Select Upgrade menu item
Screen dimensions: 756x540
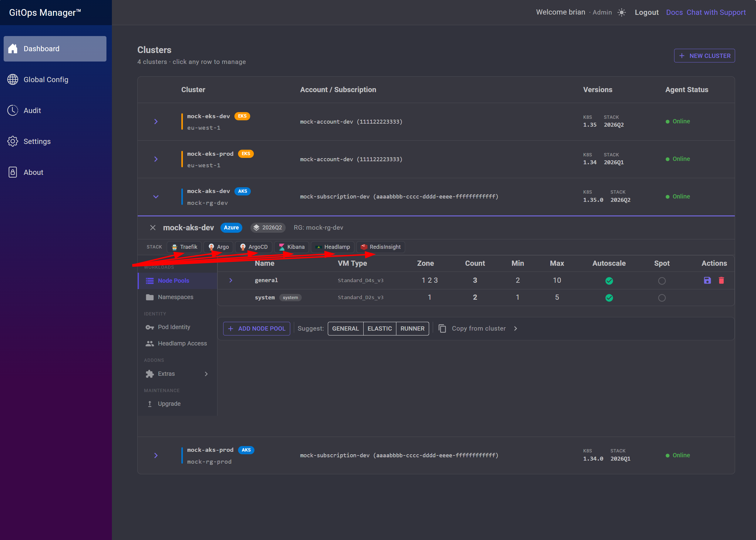(x=177, y=404)
